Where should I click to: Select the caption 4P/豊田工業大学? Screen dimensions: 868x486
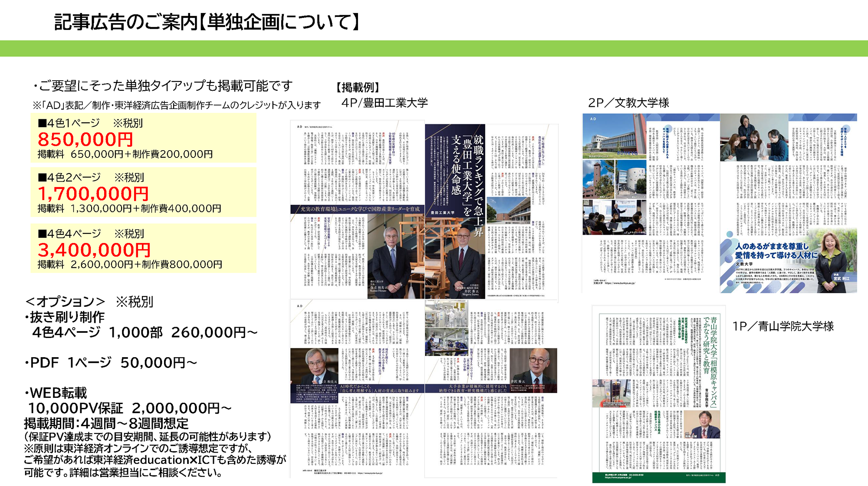(x=385, y=103)
